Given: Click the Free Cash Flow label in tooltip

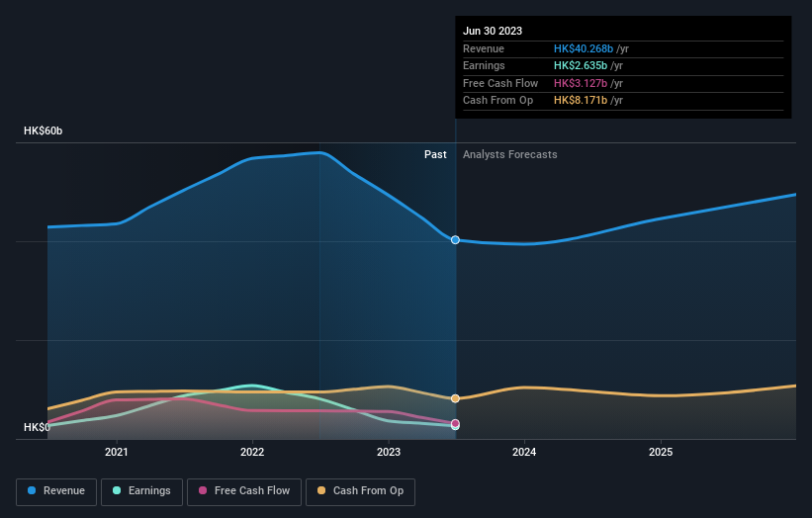Looking at the screenshot, I should (500, 83).
